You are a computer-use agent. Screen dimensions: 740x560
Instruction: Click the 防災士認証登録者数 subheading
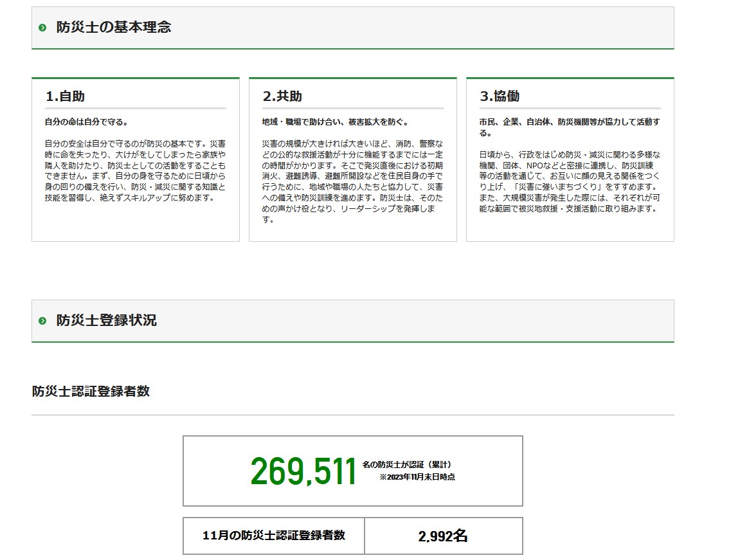point(91,391)
